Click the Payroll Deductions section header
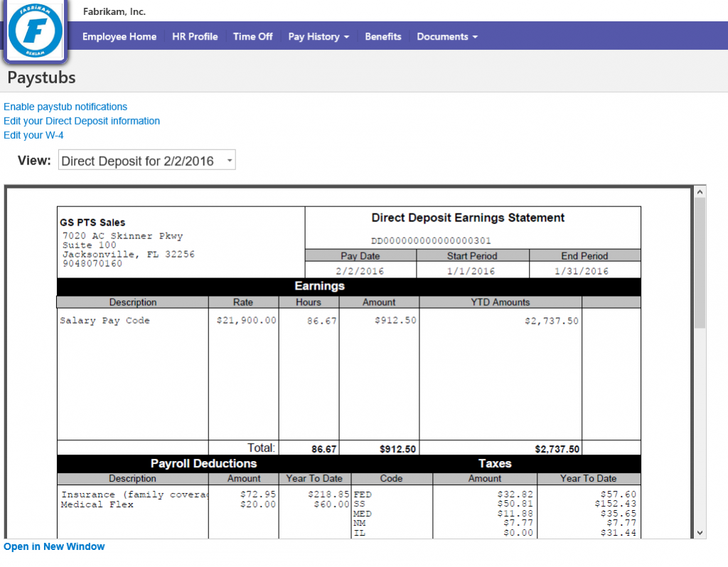 204,463
